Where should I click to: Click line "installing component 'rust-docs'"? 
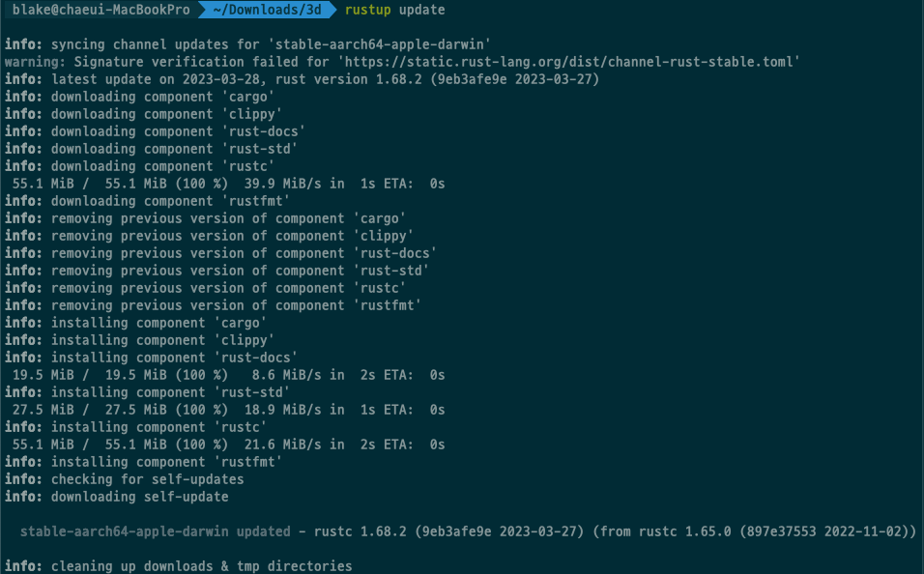point(151,358)
